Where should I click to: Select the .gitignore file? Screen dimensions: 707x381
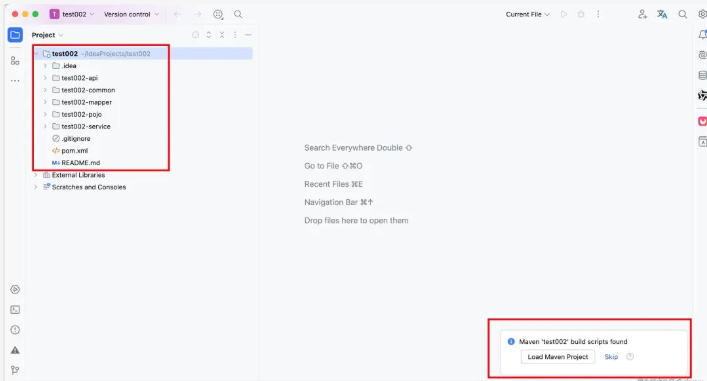(76, 139)
